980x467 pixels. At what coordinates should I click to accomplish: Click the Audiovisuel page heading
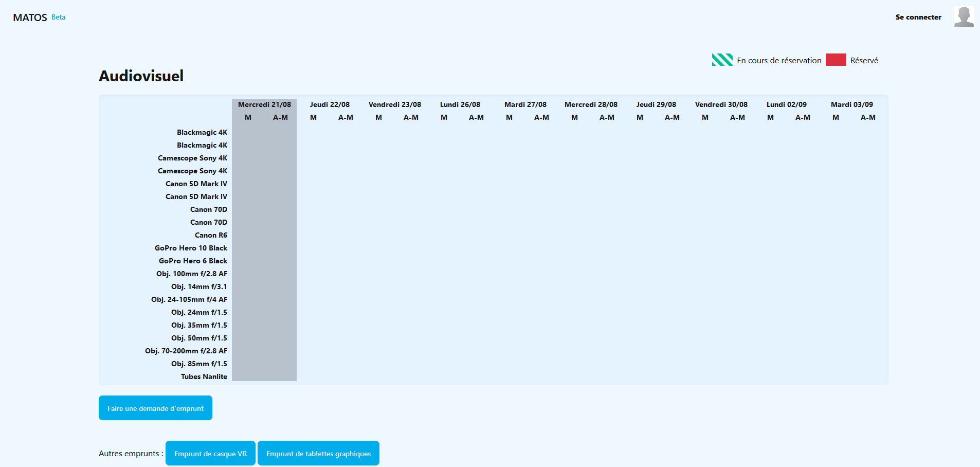(x=141, y=76)
